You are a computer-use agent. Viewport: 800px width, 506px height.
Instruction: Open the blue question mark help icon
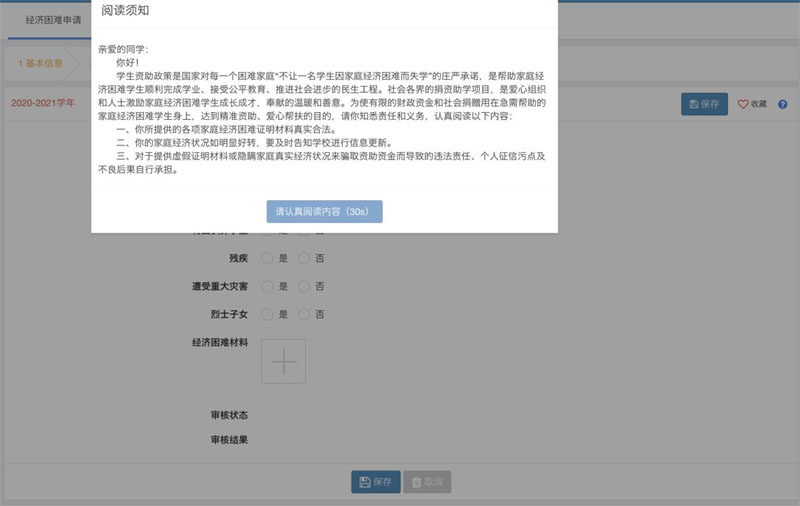point(782,104)
